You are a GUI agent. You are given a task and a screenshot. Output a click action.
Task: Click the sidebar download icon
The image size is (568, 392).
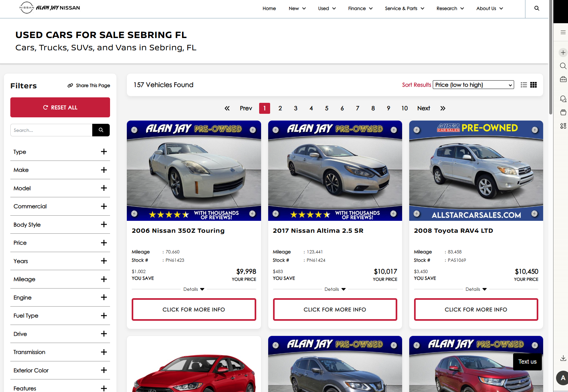click(563, 358)
